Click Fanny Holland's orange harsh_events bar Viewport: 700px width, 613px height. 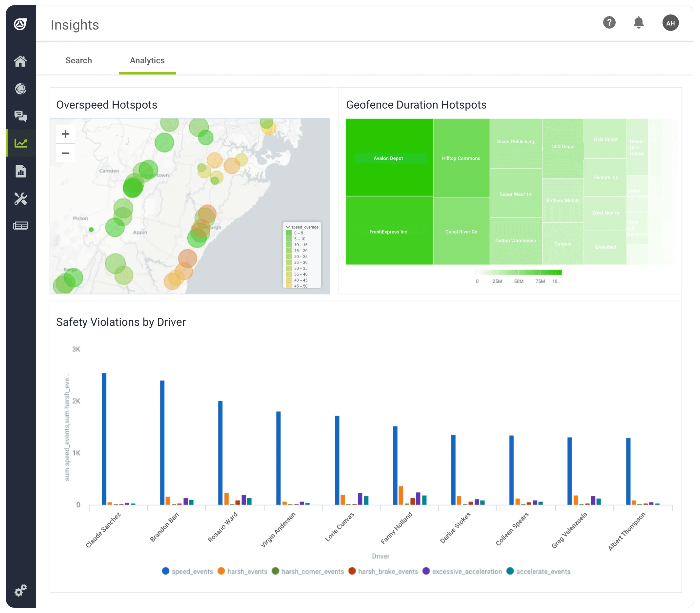tap(401, 495)
